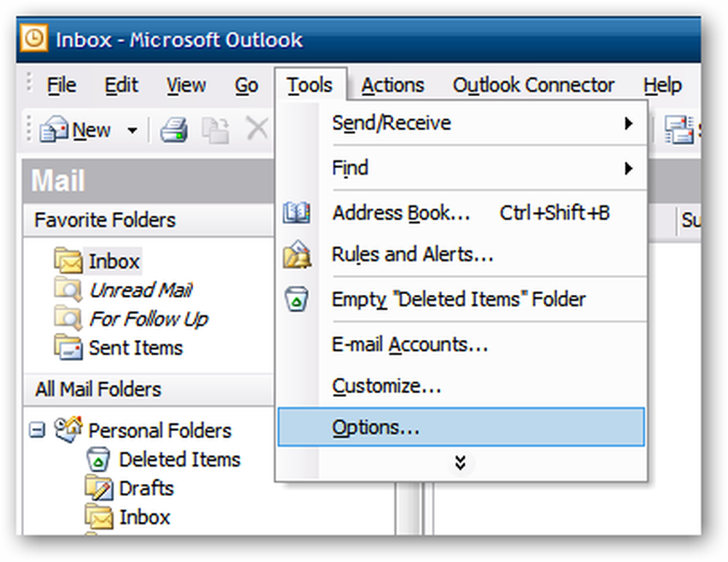Click the Drafts folder pencil icon
Viewport: 728px width, 562px height.
99,488
